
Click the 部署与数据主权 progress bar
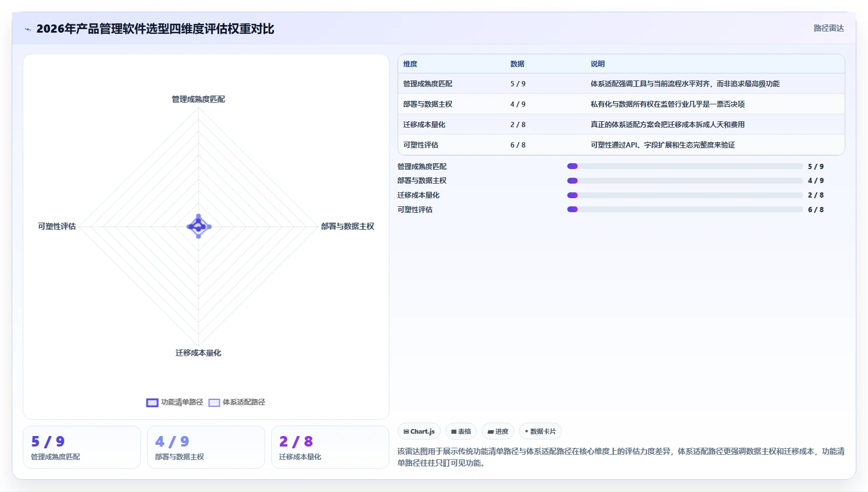click(x=685, y=181)
